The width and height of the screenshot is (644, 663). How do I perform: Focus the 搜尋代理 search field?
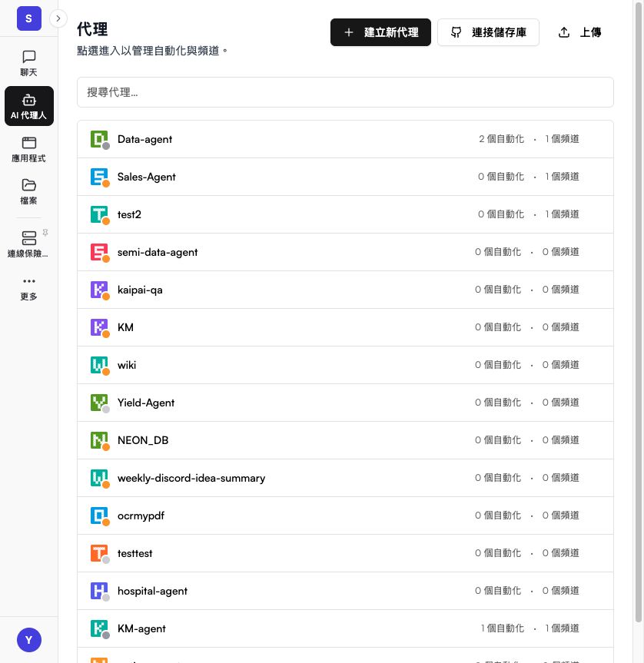coord(345,92)
